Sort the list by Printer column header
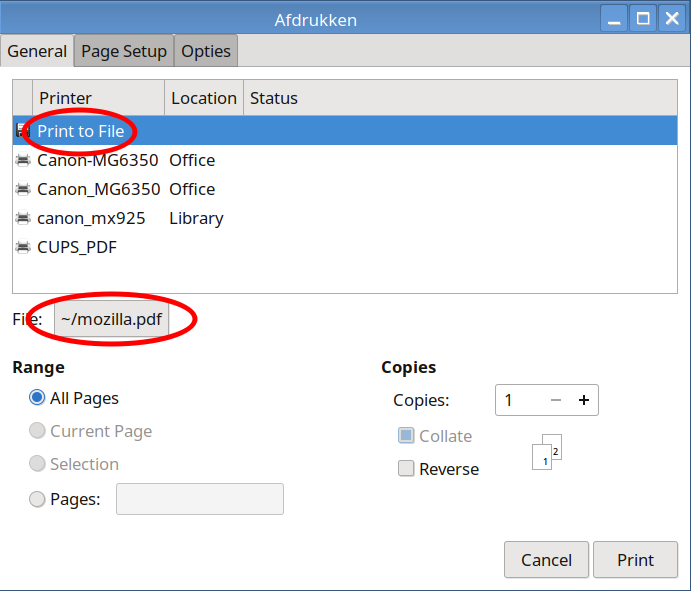This screenshot has height=591, width=691. tap(98, 98)
